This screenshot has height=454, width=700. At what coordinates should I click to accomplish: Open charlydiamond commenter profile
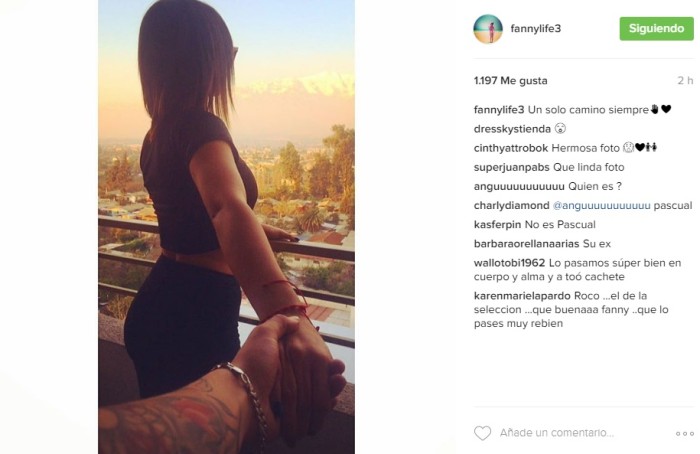click(512, 206)
